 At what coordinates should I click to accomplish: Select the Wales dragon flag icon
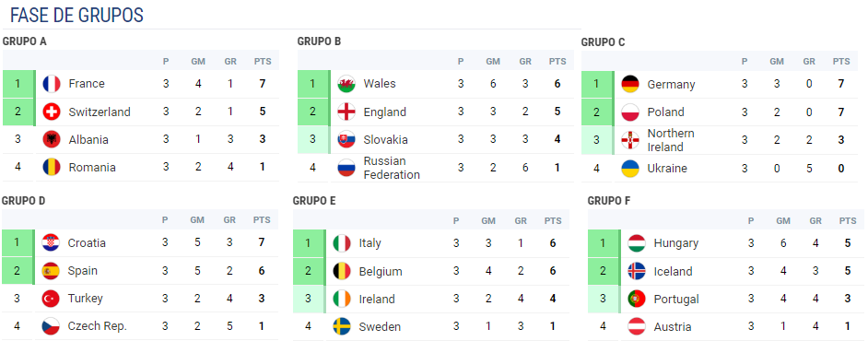[346, 84]
